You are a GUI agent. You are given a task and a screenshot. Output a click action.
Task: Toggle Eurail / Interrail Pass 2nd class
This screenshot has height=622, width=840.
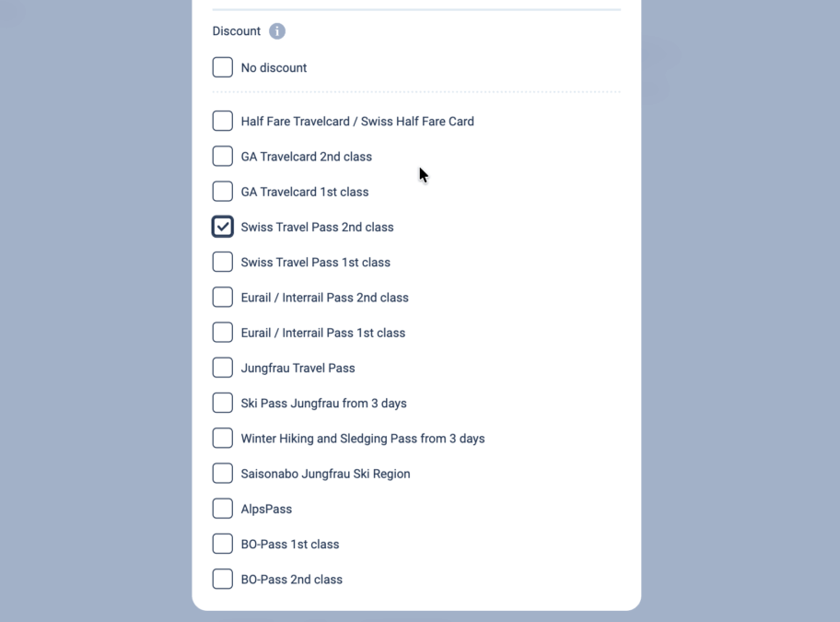click(223, 297)
